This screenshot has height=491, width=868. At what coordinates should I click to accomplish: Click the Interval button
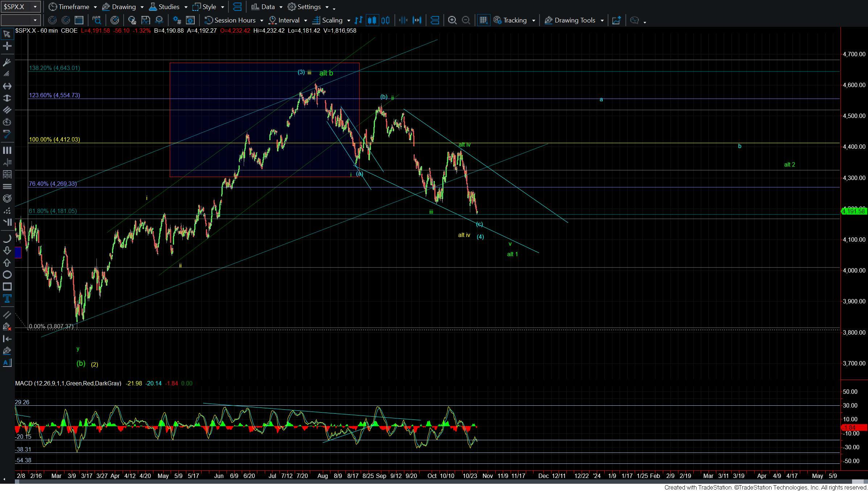click(284, 20)
